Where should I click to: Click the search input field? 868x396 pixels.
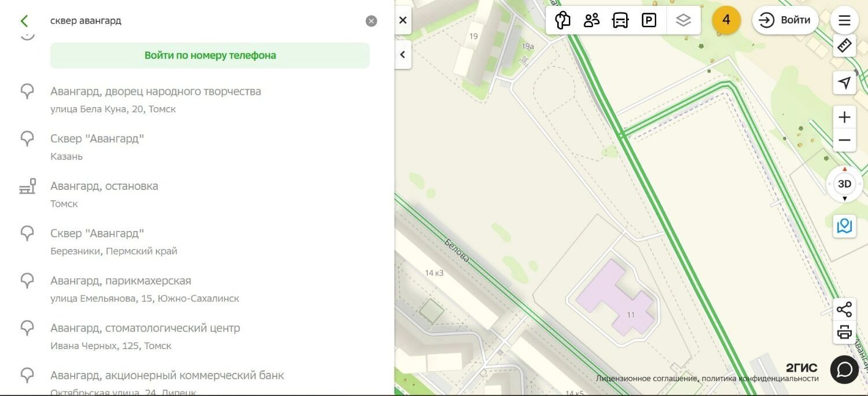click(x=203, y=21)
